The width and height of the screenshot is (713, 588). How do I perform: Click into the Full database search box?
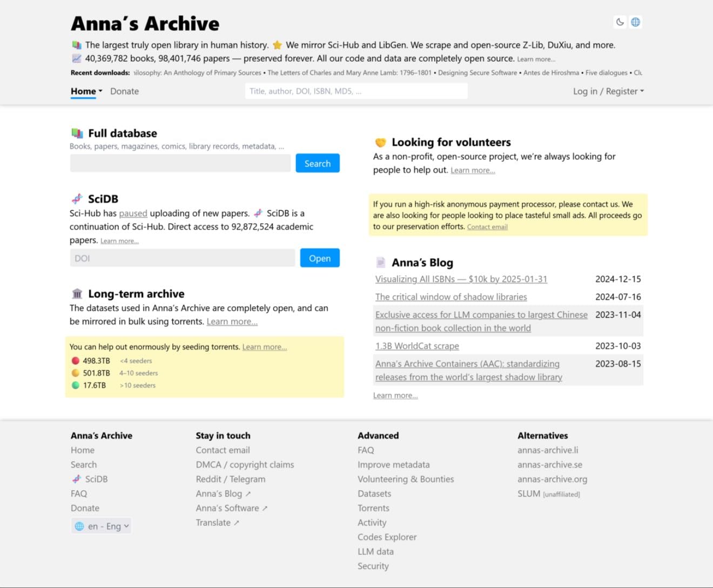[x=180, y=163]
